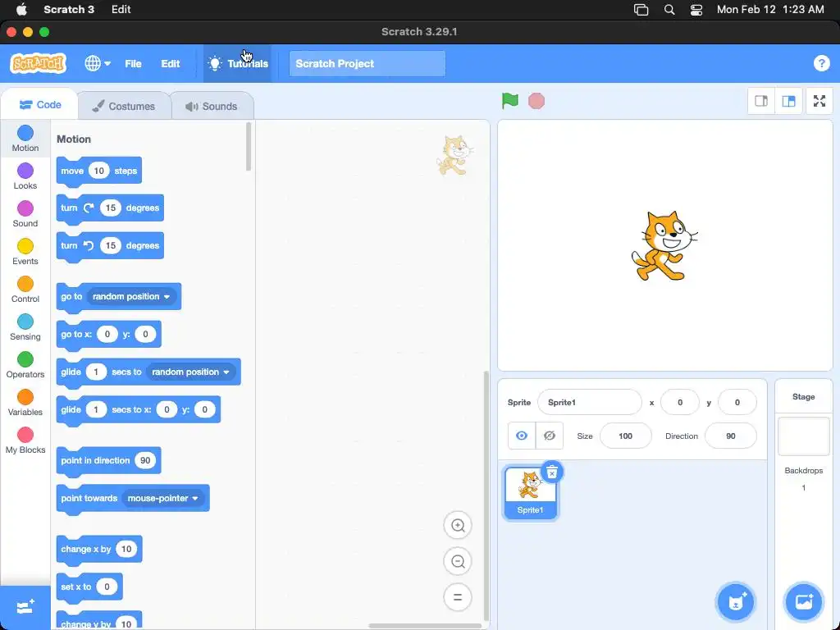840x630 pixels.
Task: Open Tutorials
Action: [x=237, y=63]
